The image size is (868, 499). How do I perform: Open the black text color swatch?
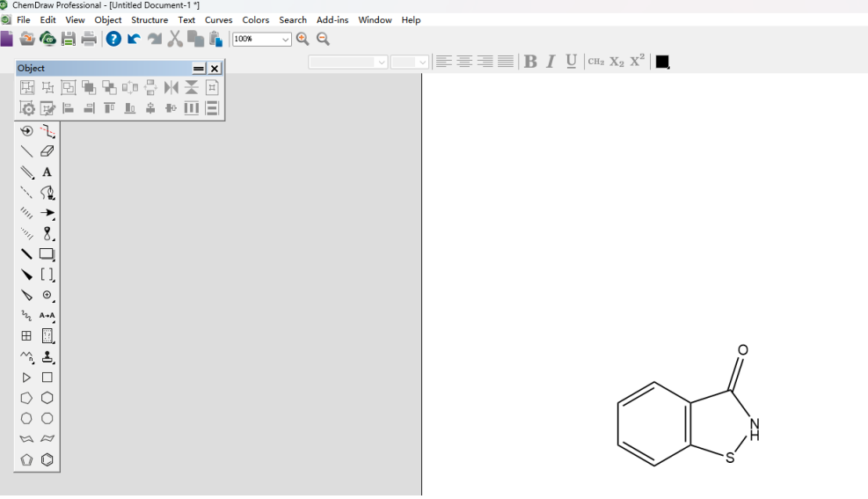pyautogui.click(x=662, y=62)
